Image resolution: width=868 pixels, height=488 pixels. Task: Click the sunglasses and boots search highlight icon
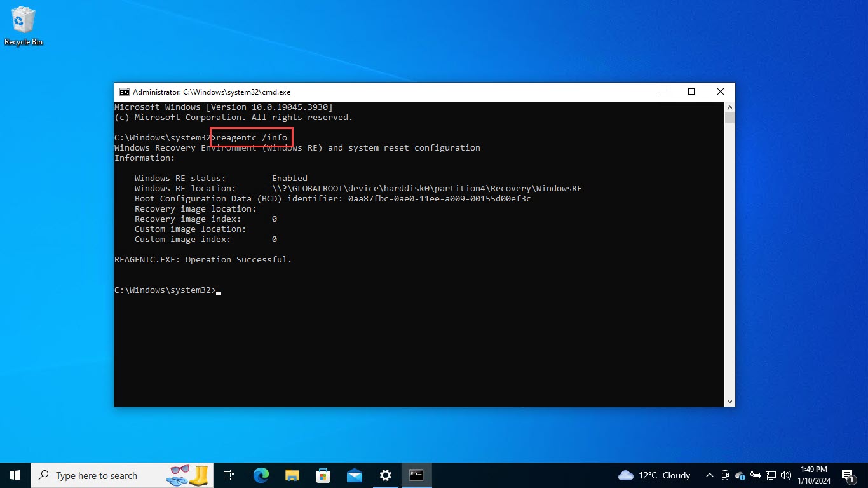click(x=189, y=475)
